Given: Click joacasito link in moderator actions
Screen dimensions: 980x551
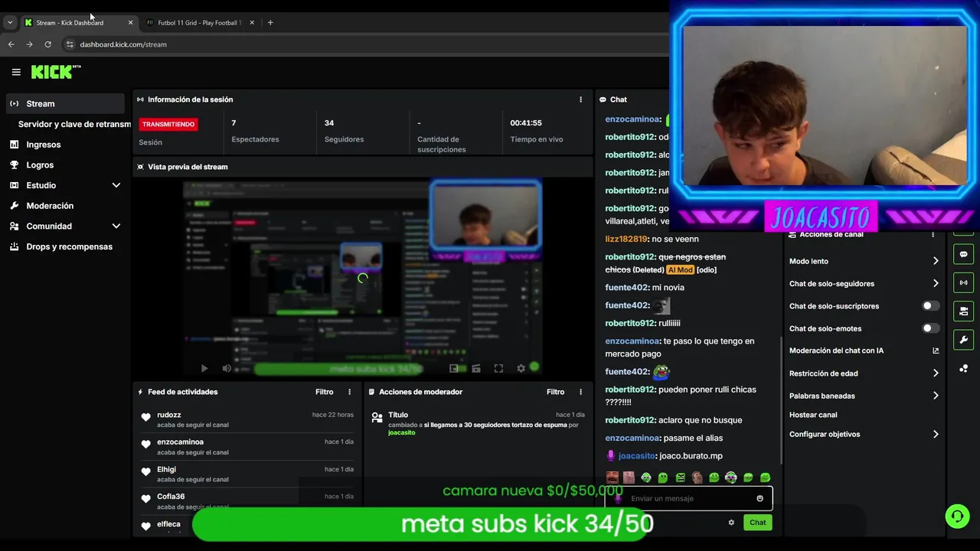Looking at the screenshot, I should coord(401,432).
